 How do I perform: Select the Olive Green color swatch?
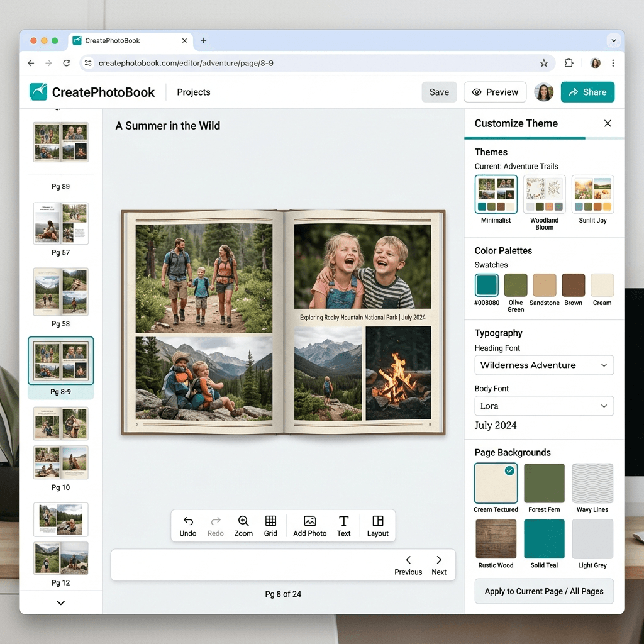pyautogui.click(x=516, y=285)
